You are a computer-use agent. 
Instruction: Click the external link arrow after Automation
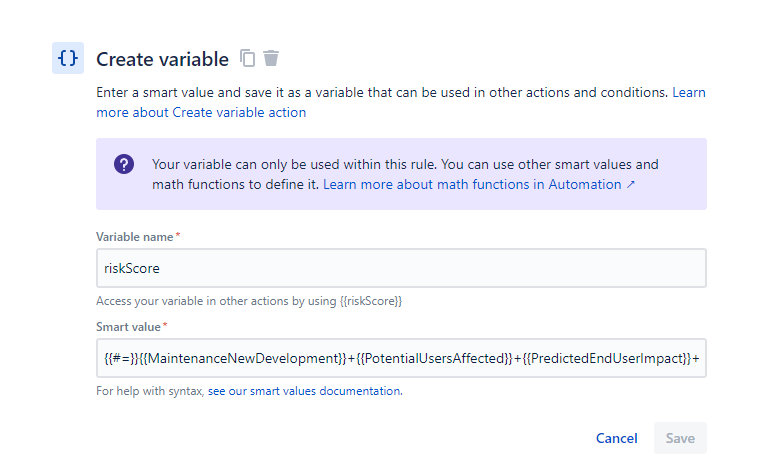click(x=630, y=185)
